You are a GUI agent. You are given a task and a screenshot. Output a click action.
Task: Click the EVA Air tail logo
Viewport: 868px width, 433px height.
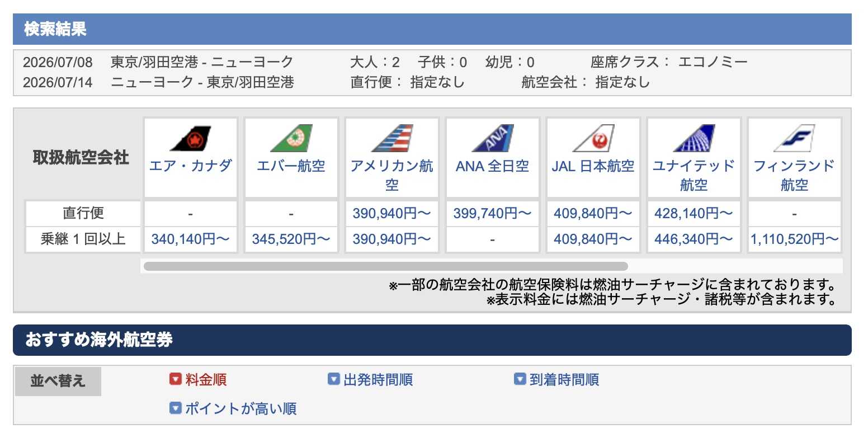(291, 139)
